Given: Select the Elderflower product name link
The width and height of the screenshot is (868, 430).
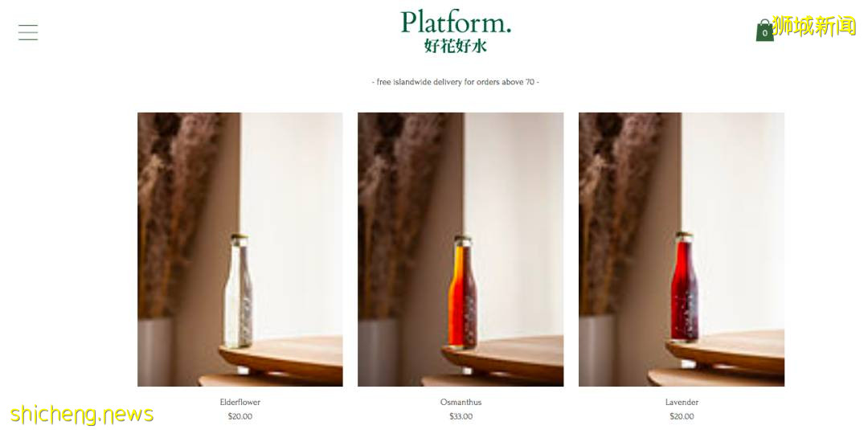Looking at the screenshot, I should (x=240, y=403).
